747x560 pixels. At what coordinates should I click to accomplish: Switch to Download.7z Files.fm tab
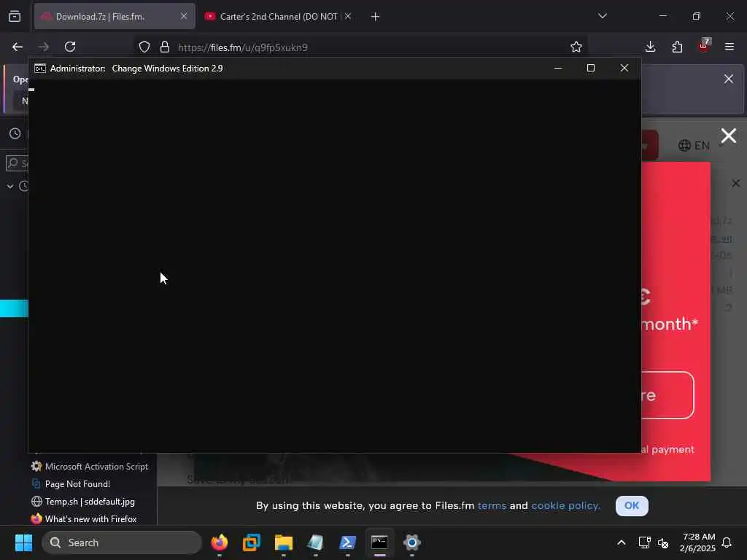[115, 16]
